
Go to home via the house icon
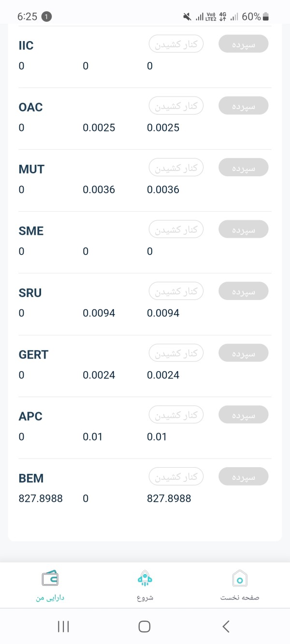240,578
